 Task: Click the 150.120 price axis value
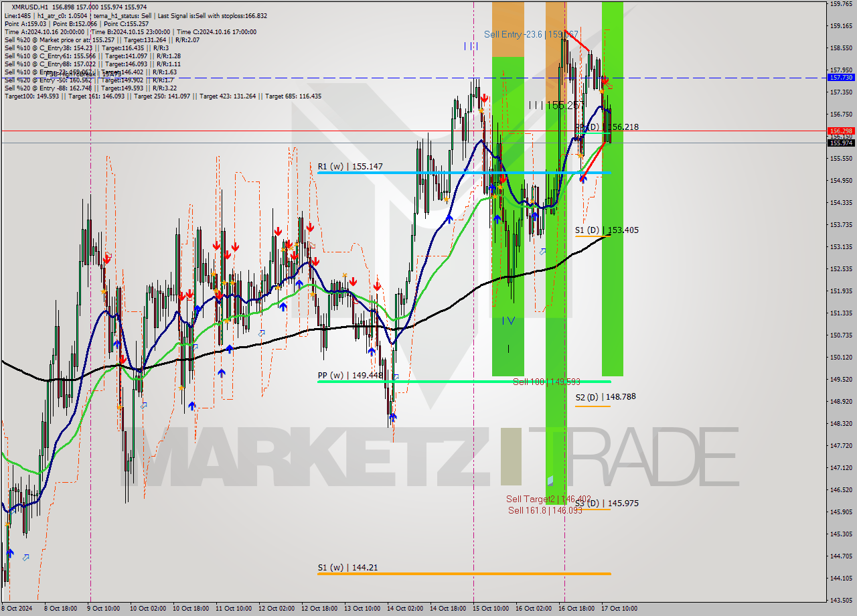point(842,357)
